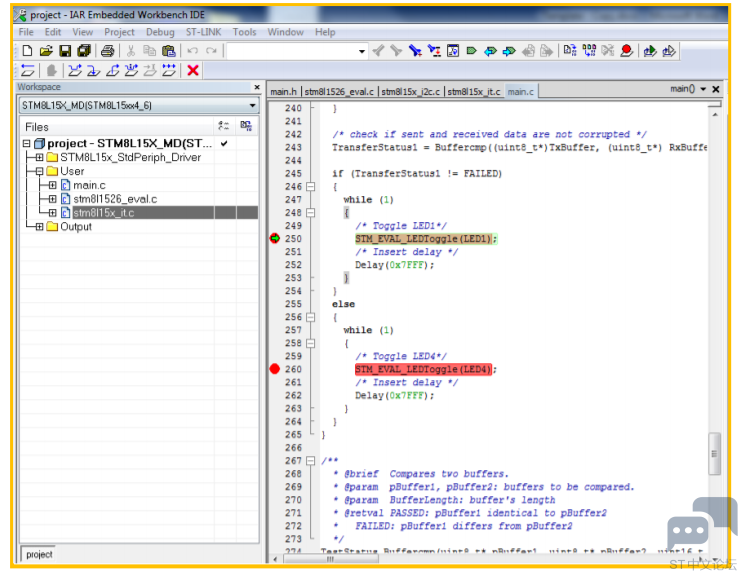The height and width of the screenshot is (580, 746).
Task: Open the Project menu
Action: pos(119,32)
